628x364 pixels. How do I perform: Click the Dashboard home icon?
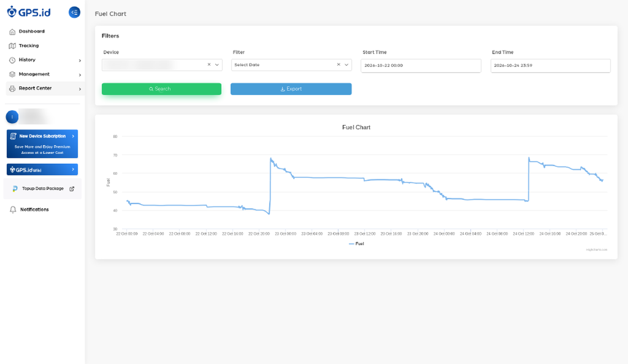coord(12,32)
